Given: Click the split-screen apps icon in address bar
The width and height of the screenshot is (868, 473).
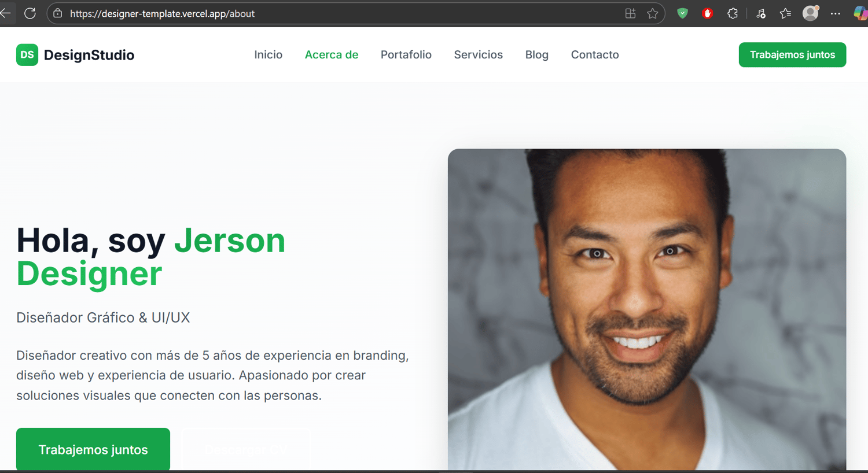Looking at the screenshot, I should (631, 13).
